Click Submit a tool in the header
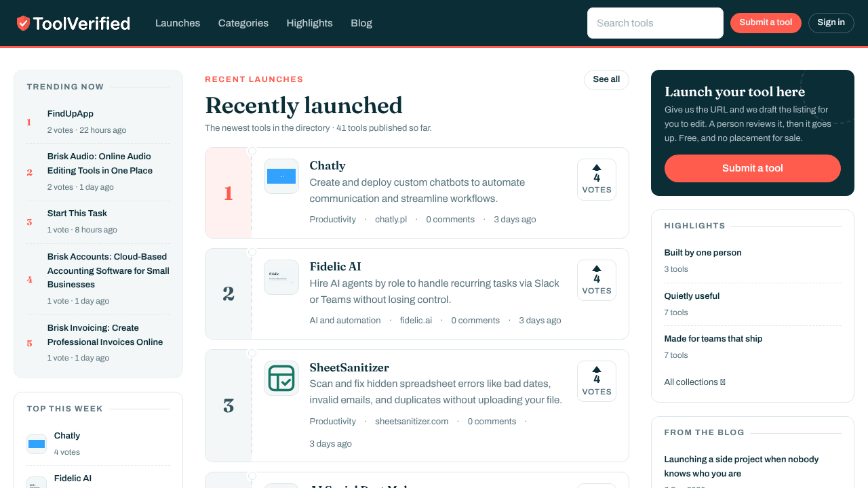Image resolution: width=868 pixels, height=488 pixels. click(x=766, y=22)
